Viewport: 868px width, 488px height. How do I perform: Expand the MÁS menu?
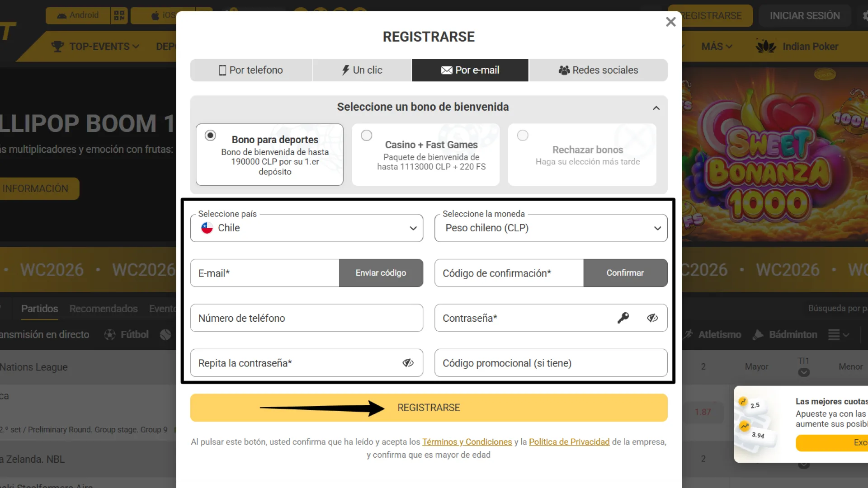(717, 47)
